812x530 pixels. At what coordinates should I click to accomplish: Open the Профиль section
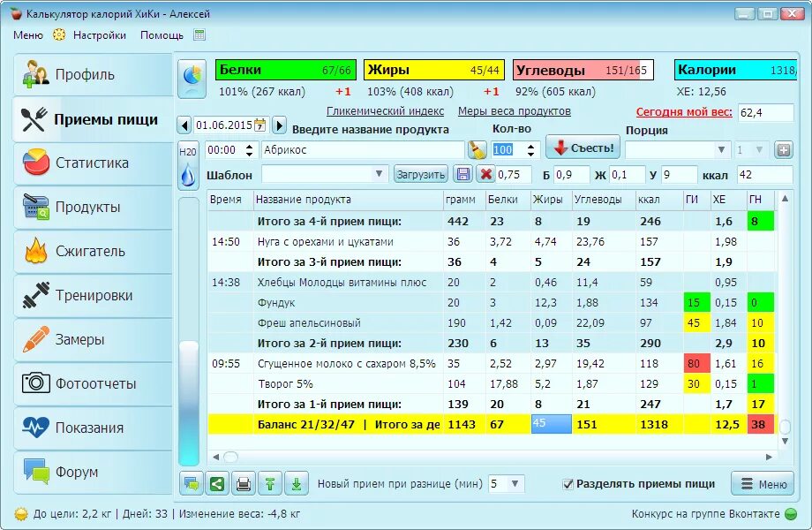(x=94, y=74)
